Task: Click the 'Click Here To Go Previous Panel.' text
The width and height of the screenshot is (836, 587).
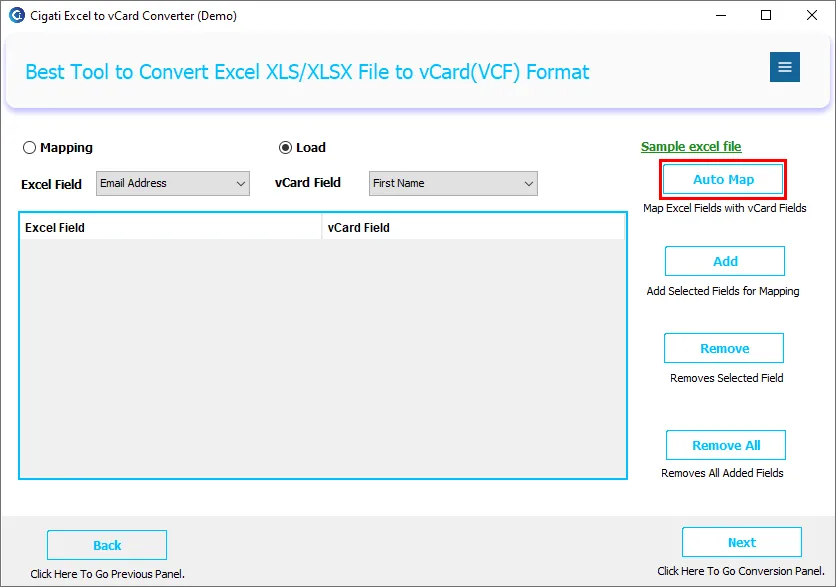Action: pyautogui.click(x=107, y=574)
